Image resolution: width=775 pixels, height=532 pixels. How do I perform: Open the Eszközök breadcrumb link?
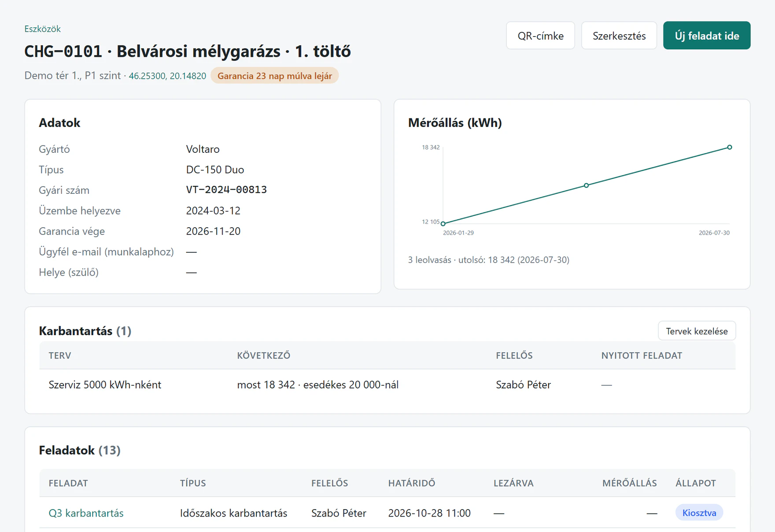(42, 29)
